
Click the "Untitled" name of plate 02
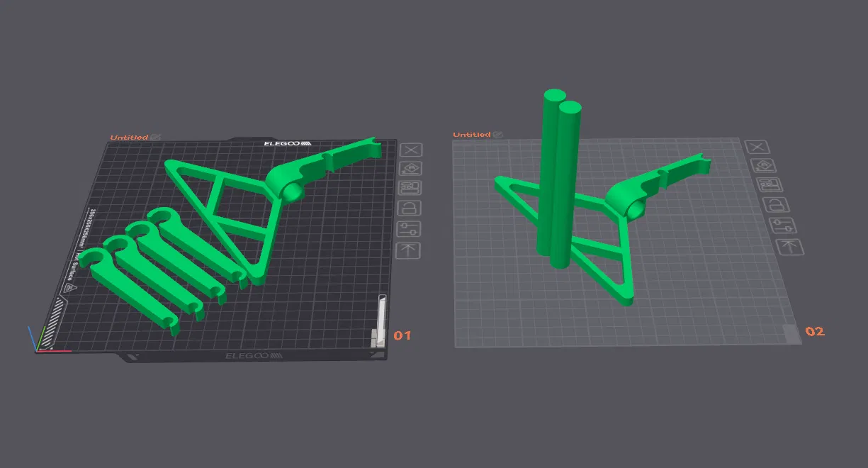tap(472, 135)
